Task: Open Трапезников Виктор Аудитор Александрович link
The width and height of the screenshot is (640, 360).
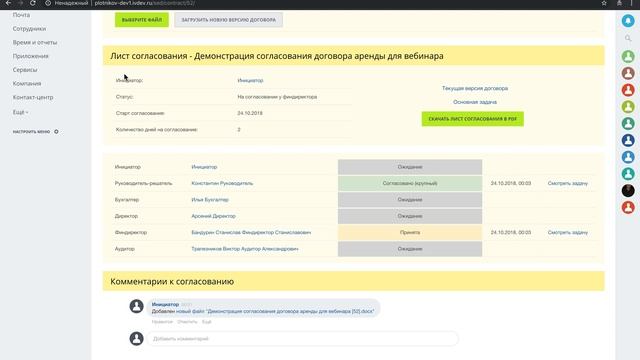Action: tap(245, 249)
